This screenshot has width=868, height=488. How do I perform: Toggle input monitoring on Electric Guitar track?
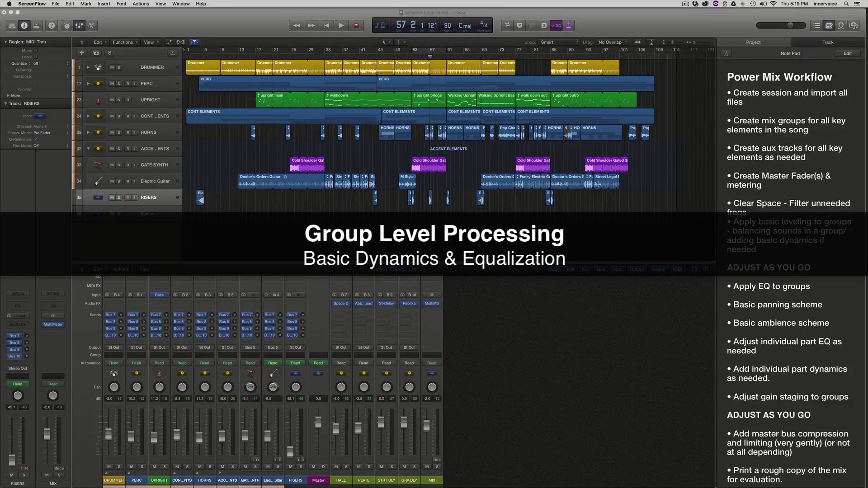pyautogui.click(x=135, y=181)
